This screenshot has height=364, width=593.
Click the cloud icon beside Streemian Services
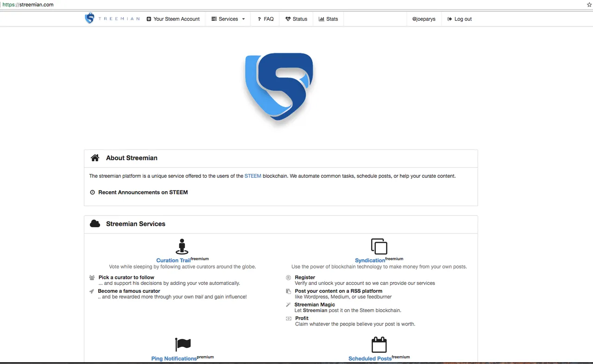click(x=95, y=224)
